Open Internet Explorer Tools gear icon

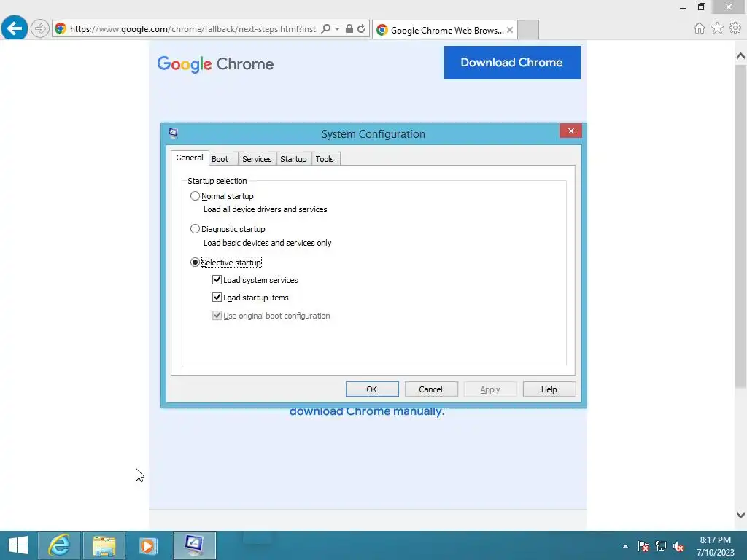tap(735, 28)
